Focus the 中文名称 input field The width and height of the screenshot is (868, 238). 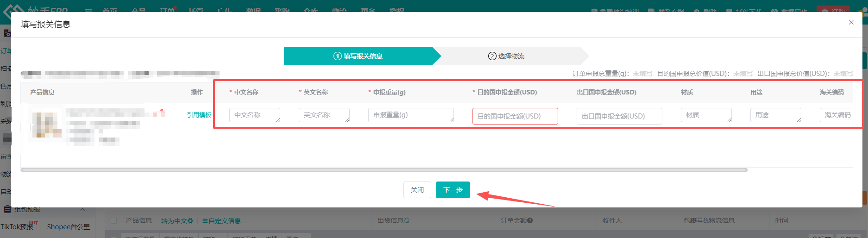click(x=255, y=115)
